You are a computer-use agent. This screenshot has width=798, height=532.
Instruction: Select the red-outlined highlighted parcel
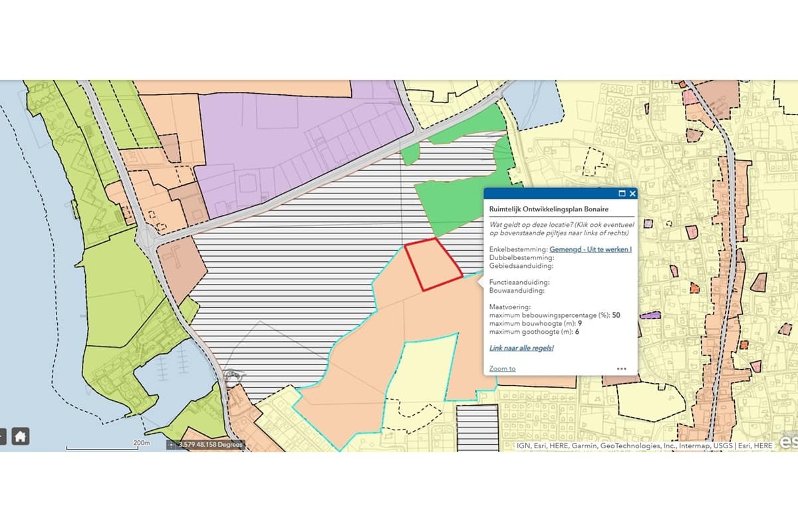pyautogui.click(x=433, y=264)
